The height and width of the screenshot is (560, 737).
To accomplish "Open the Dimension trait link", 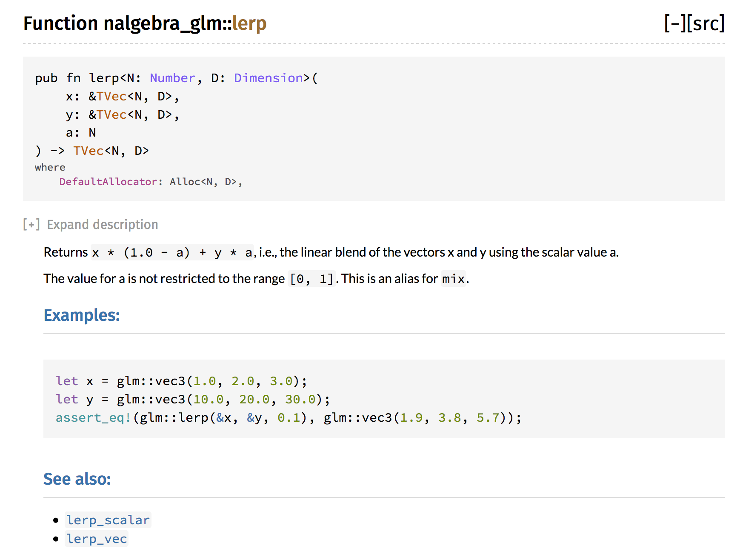I will click(x=268, y=78).
